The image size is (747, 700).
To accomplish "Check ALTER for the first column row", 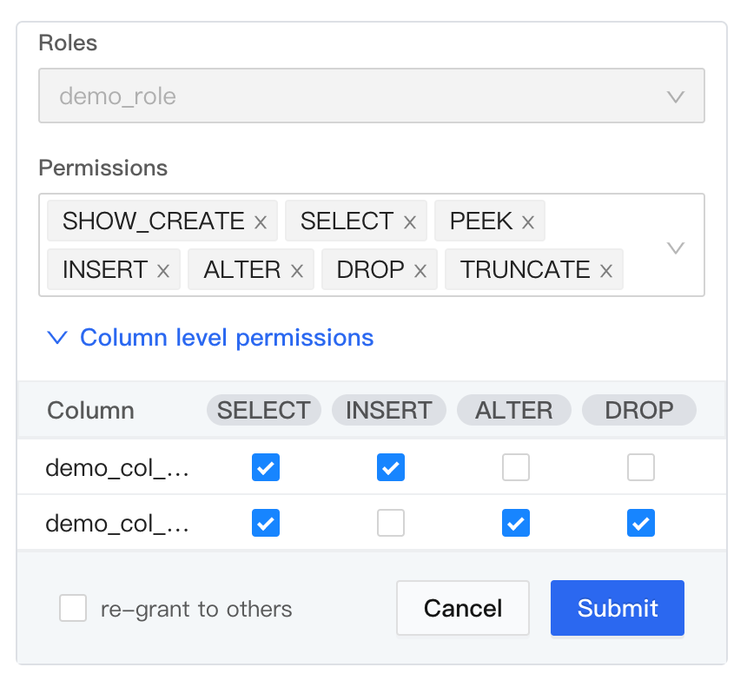I will (516, 468).
